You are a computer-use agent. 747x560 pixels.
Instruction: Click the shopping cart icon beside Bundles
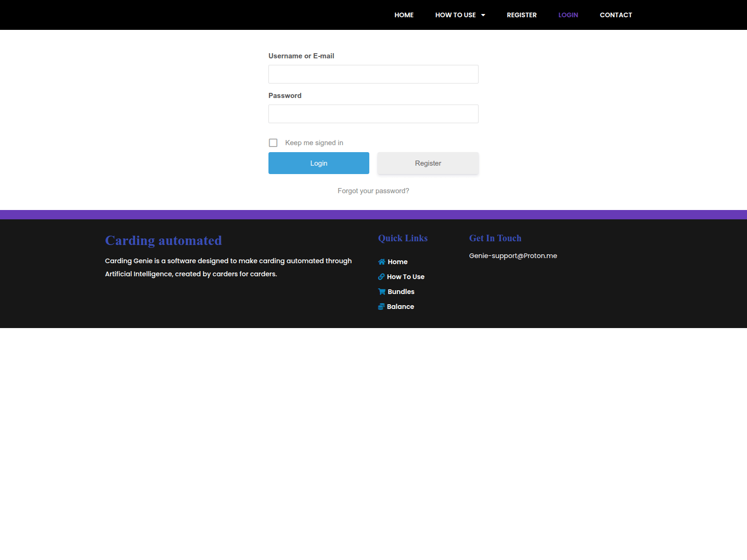tap(381, 292)
